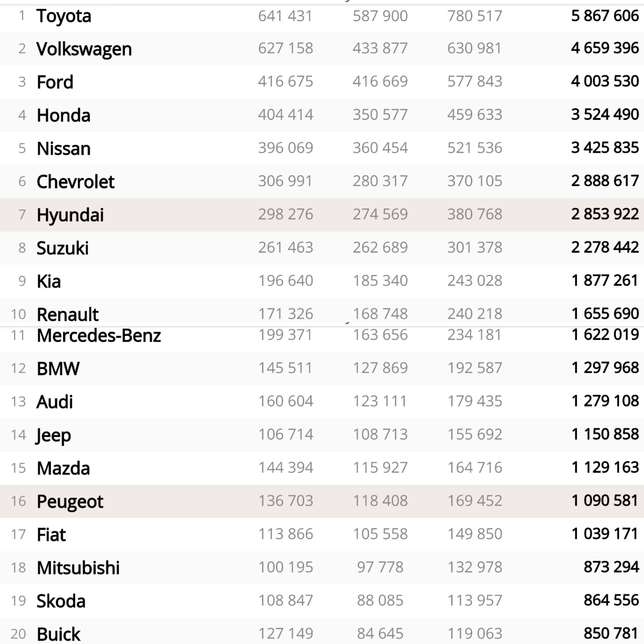The image size is (644, 644).
Task: Click Audi's total figure 1 279 108
Action: [605, 401]
